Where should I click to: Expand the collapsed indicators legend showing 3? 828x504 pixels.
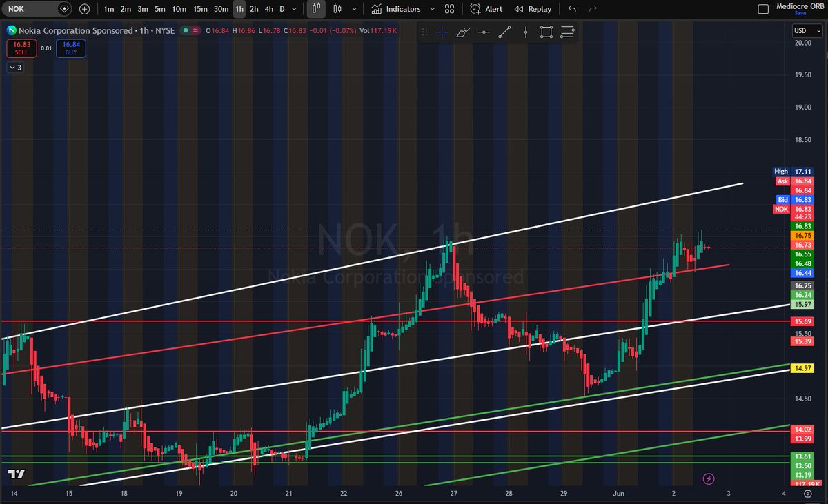(x=16, y=68)
